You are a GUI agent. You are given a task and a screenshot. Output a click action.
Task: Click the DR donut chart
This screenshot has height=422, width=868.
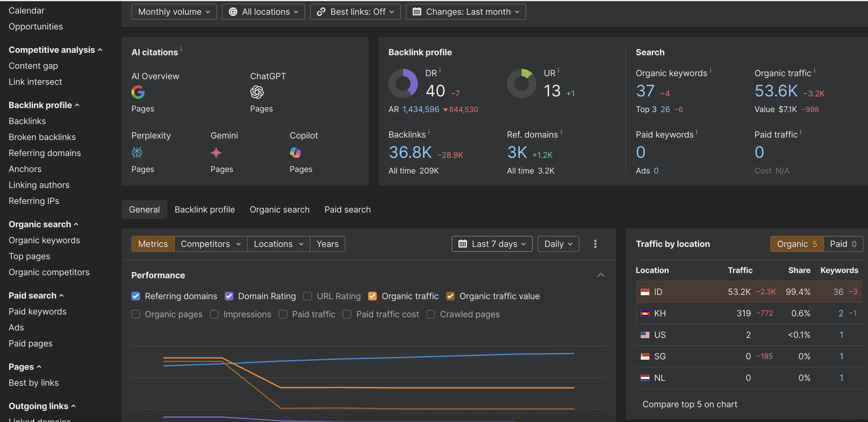[x=403, y=84]
